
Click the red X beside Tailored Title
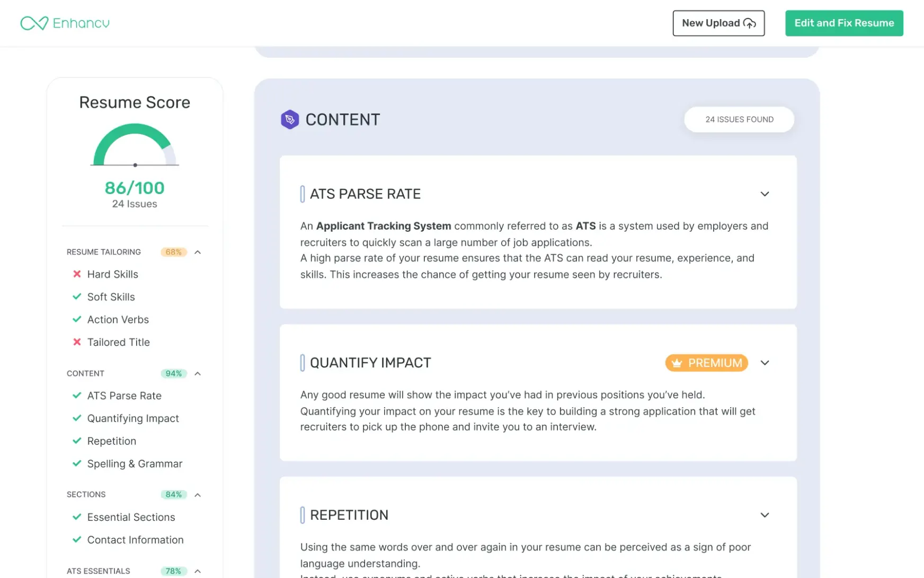tap(77, 342)
